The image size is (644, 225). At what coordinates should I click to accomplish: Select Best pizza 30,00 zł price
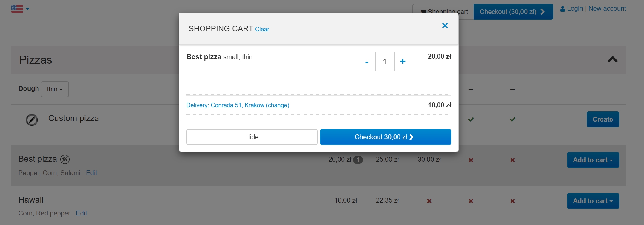pyautogui.click(x=429, y=160)
